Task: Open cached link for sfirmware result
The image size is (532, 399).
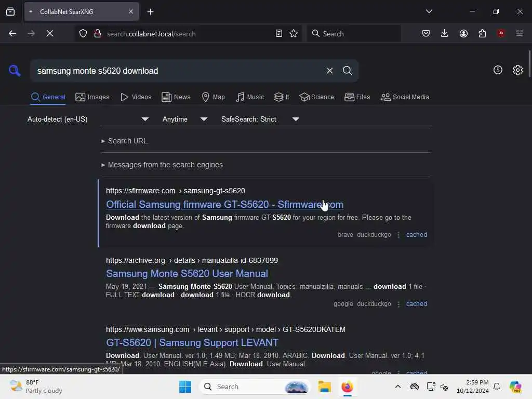Action: (417, 235)
